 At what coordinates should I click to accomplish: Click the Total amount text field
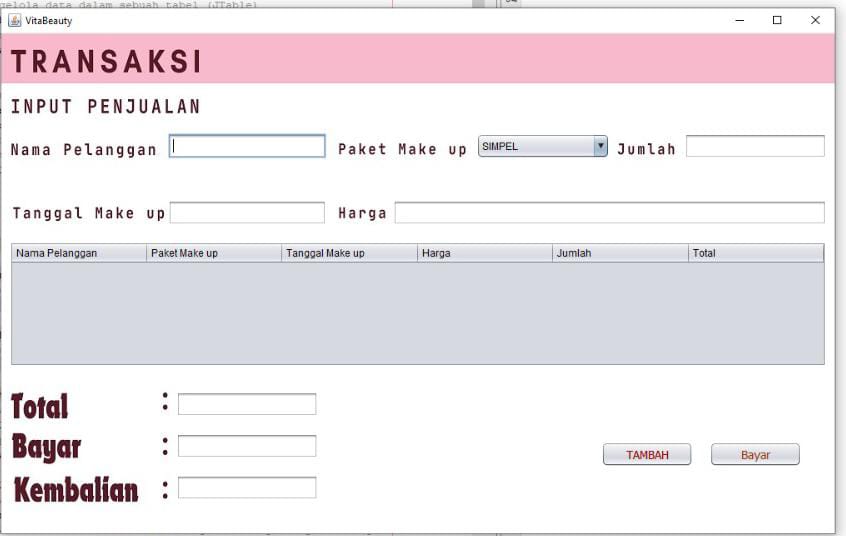point(247,404)
